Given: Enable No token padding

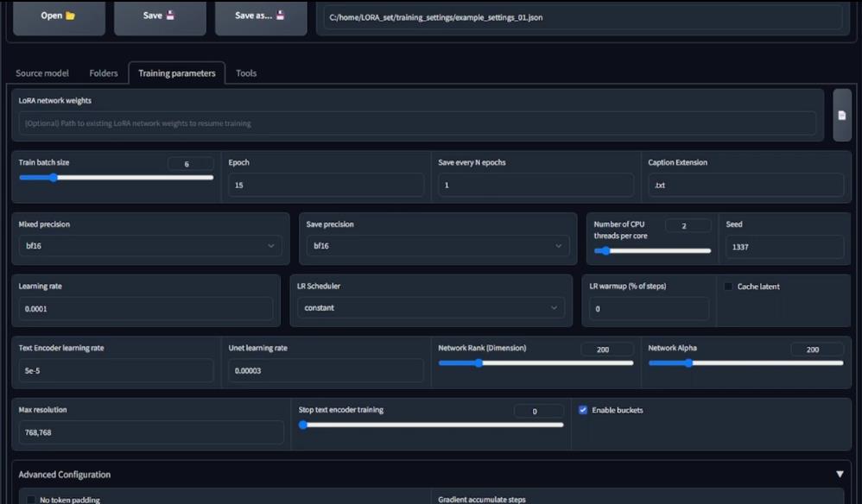Looking at the screenshot, I should (x=31, y=499).
